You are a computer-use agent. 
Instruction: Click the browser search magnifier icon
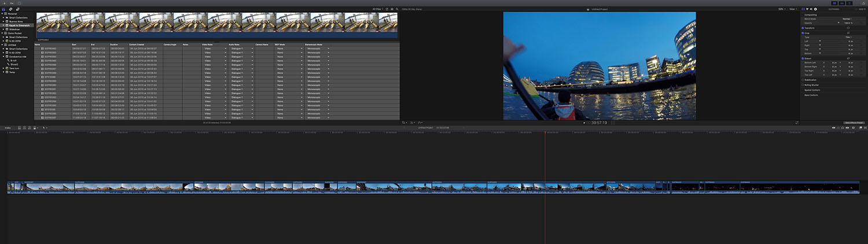(397, 9)
